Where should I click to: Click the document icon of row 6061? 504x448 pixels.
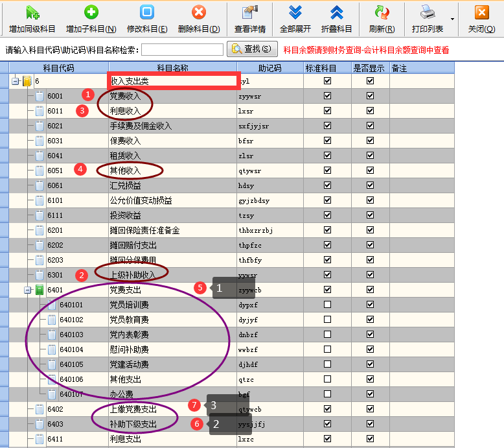(x=40, y=185)
